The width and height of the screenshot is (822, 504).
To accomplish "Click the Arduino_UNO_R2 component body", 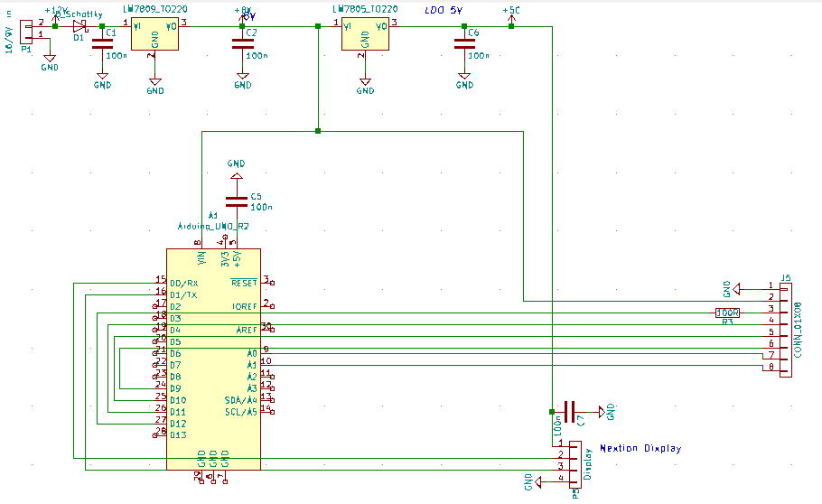I will click(x=213, y=359).
